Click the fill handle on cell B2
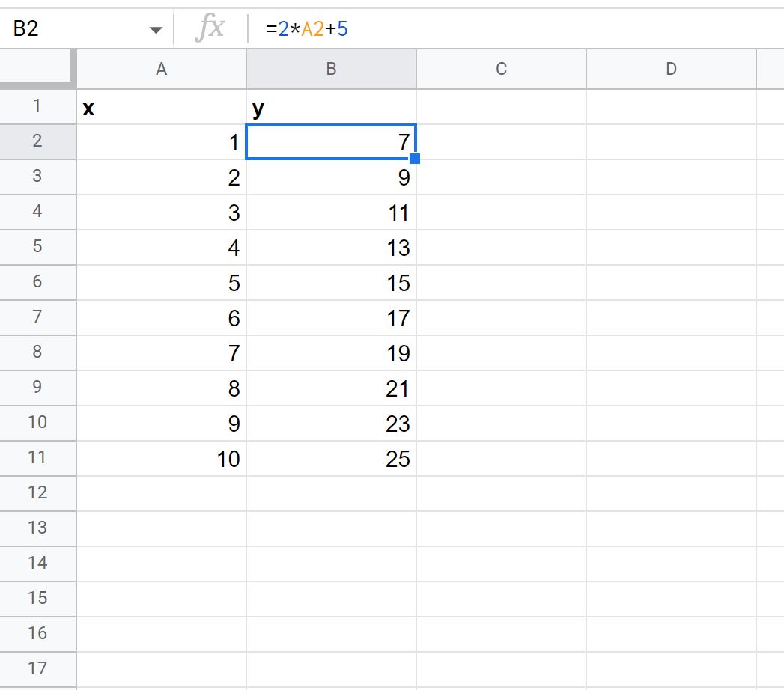The image size is (784, 690). coord(415,158)
